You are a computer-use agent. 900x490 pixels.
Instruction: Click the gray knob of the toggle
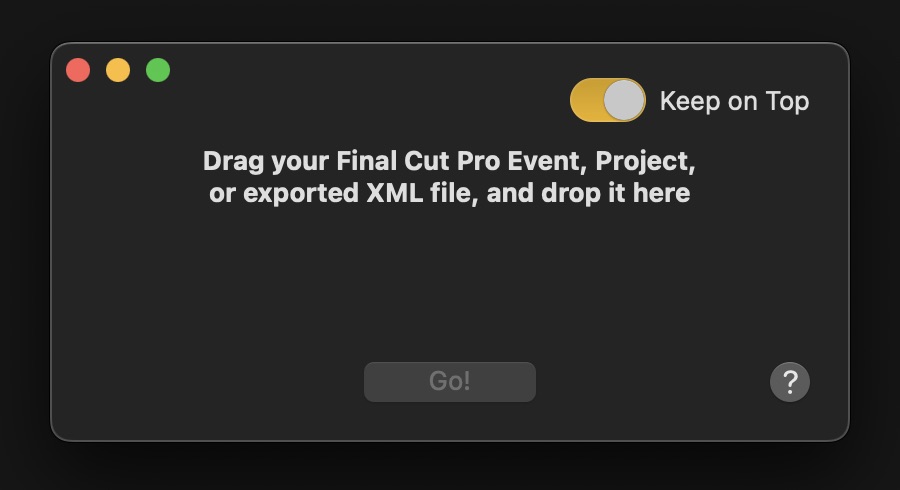click(625, 100)
